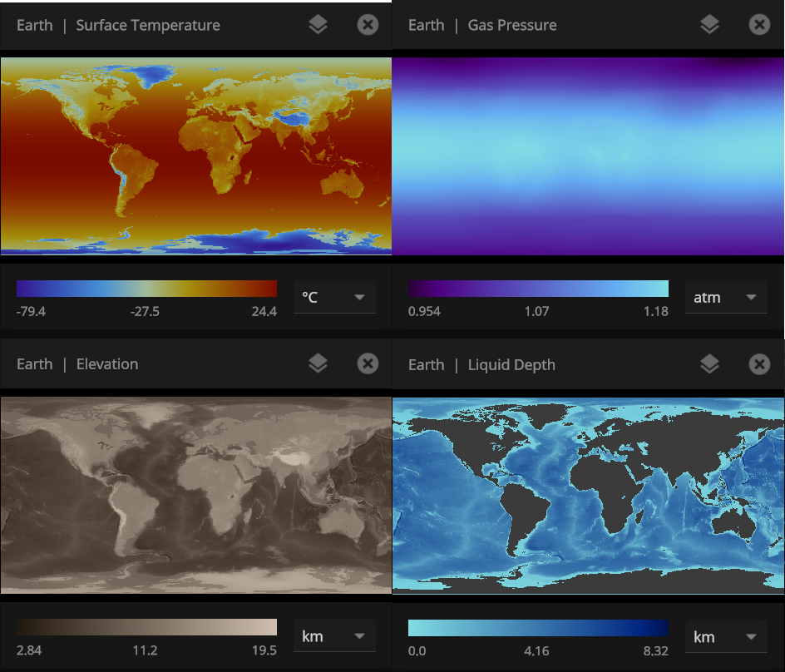Open the Liquid Depth km unit dropdown
The image size is (785, 672).
(726, 636)
